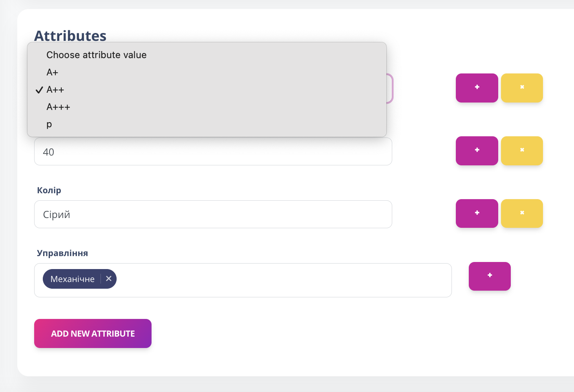Viewport: 574px width, 392px height.
Task: Open the Колір dropdown showing Сірий
Action: (x=213, y=214)
